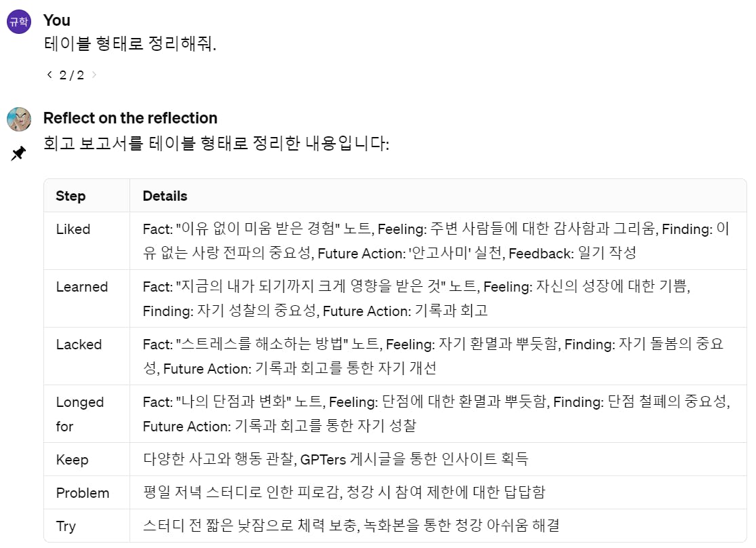The height and width of the screenshot is (548, 756).
Task: Select the user message text 테이블 형태로 정리해줘
Action: pos(130,44)
